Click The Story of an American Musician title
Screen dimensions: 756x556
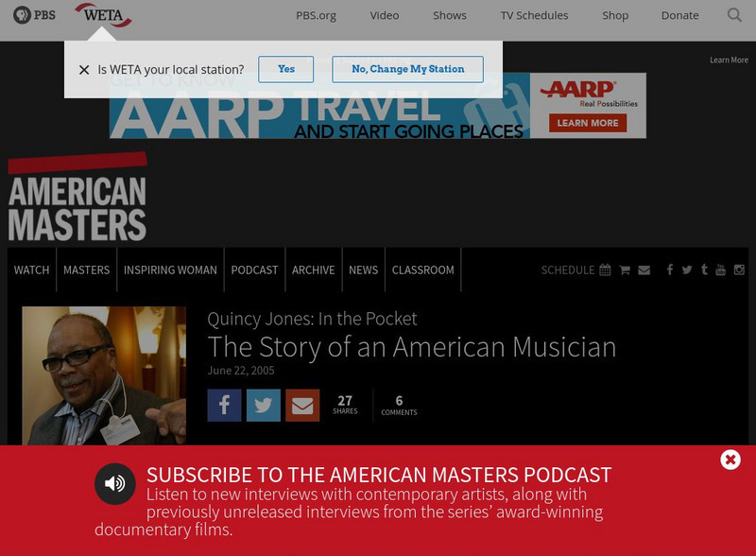412,347
